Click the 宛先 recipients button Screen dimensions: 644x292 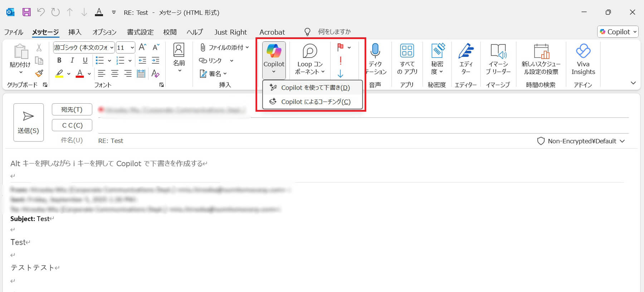(72, 110)
